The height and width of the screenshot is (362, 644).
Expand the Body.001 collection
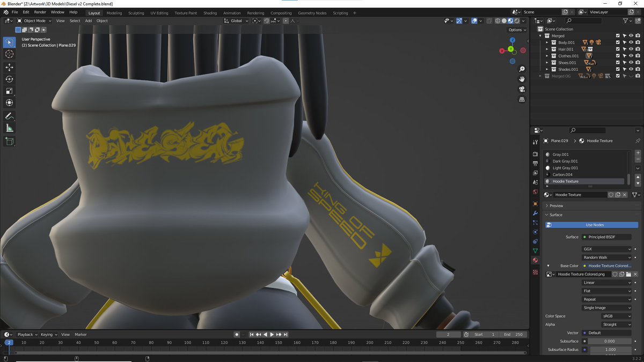[547, 42]
